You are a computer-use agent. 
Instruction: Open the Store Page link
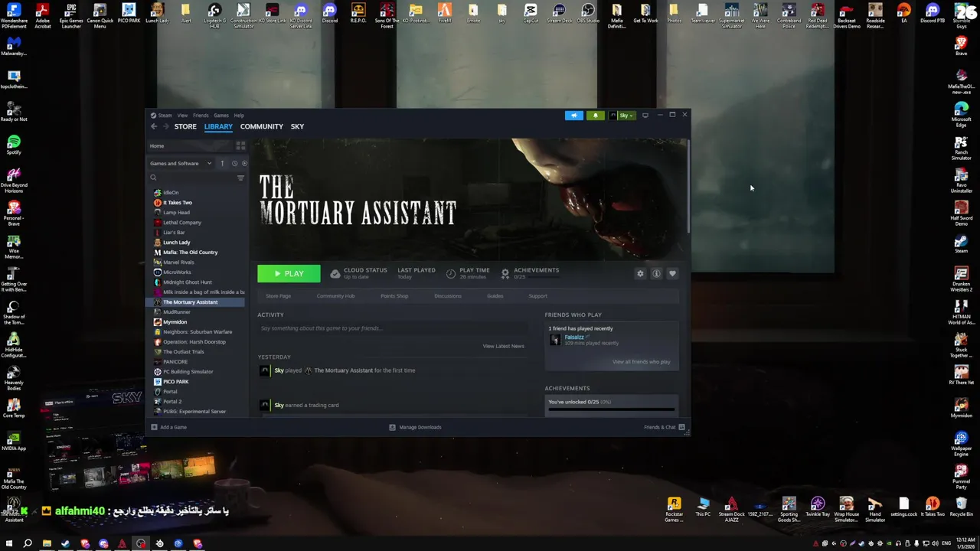(x=278, y=296)
